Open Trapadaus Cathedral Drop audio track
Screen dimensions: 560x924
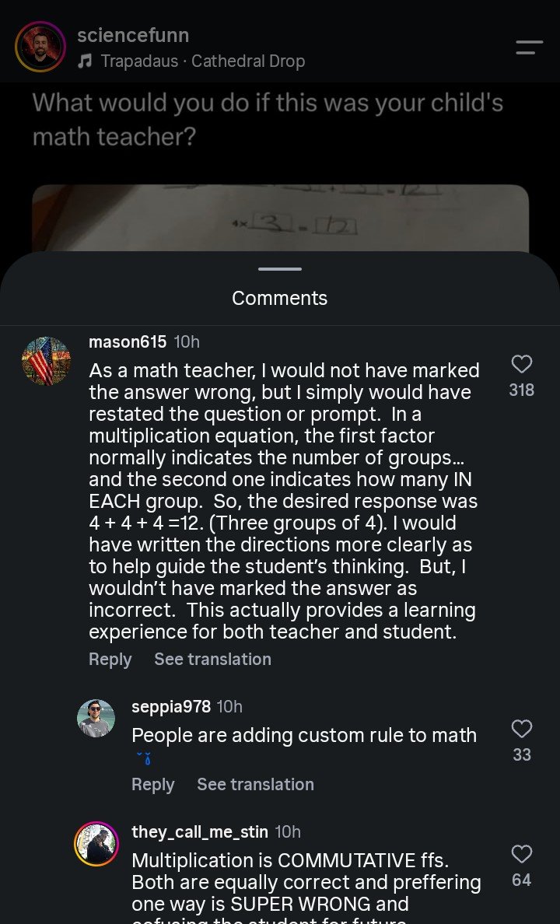(x=203, y=61)
